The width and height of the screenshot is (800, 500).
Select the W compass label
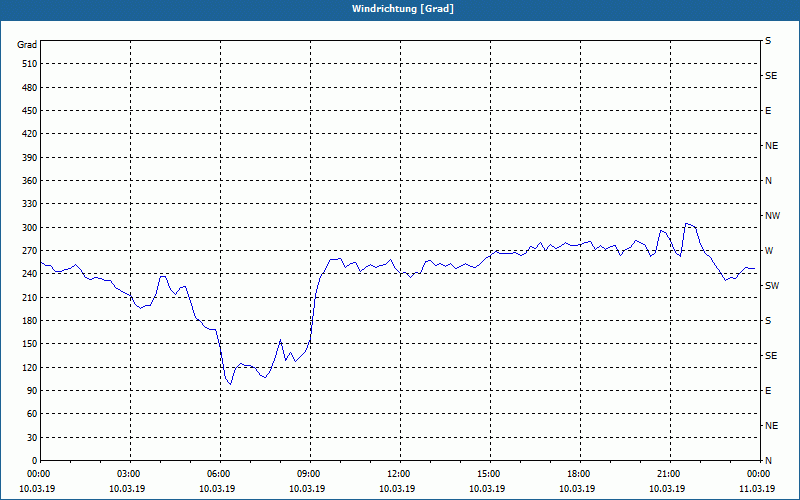tap(769, 251)
